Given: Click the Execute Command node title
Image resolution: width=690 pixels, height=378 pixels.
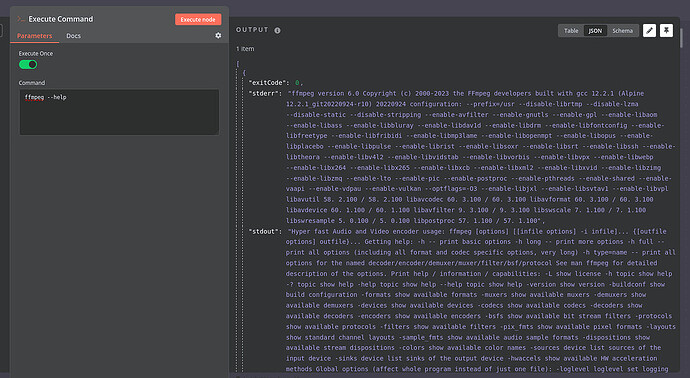Looking at the screenshot, I should 61,19.
